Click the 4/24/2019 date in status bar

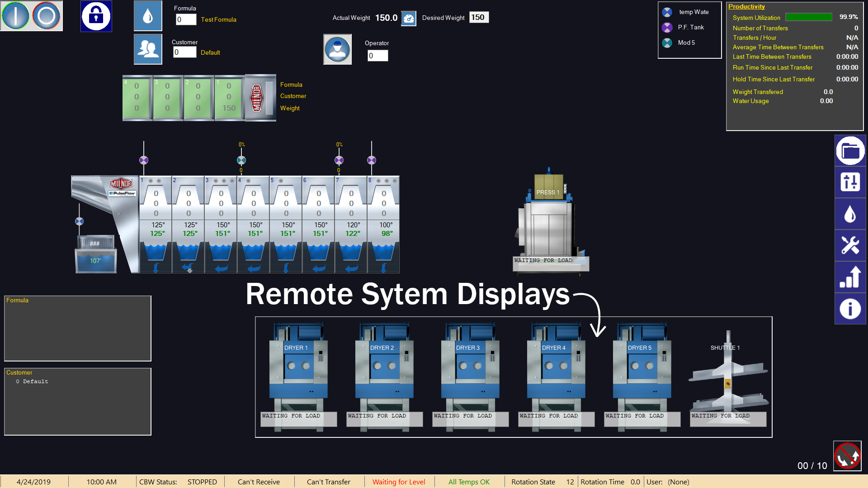(34, 482)
